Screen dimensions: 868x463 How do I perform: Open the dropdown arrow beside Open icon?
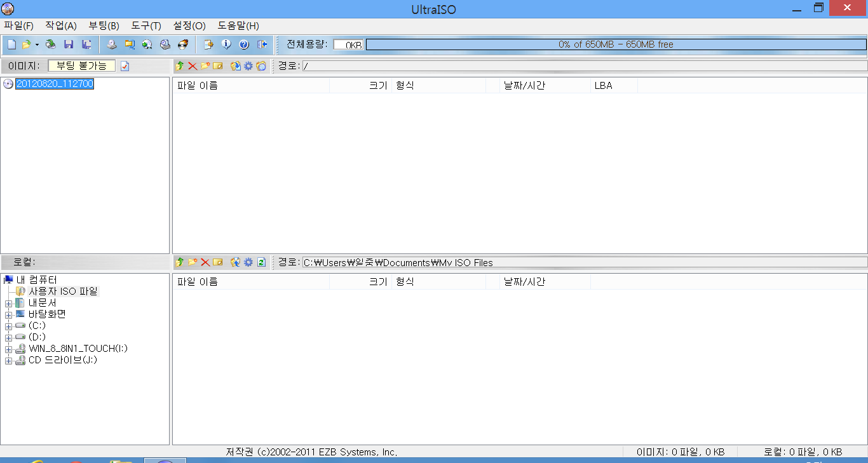pos(37,44)
